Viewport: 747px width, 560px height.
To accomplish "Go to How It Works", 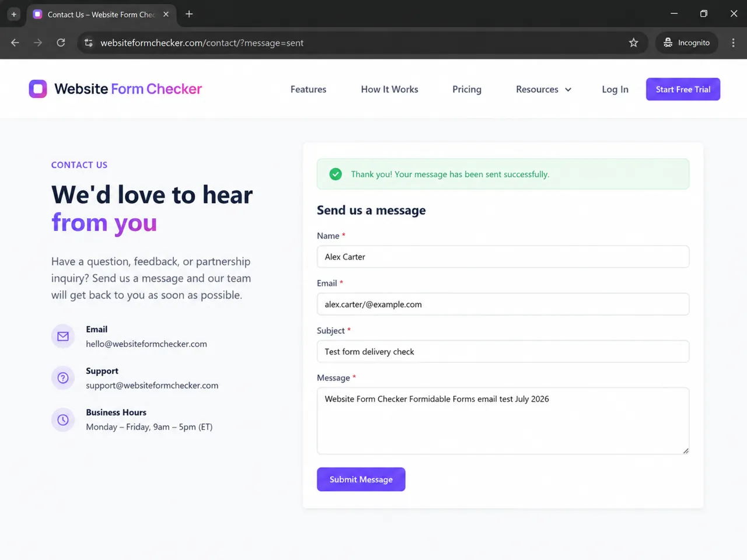I will click(389, 89).
